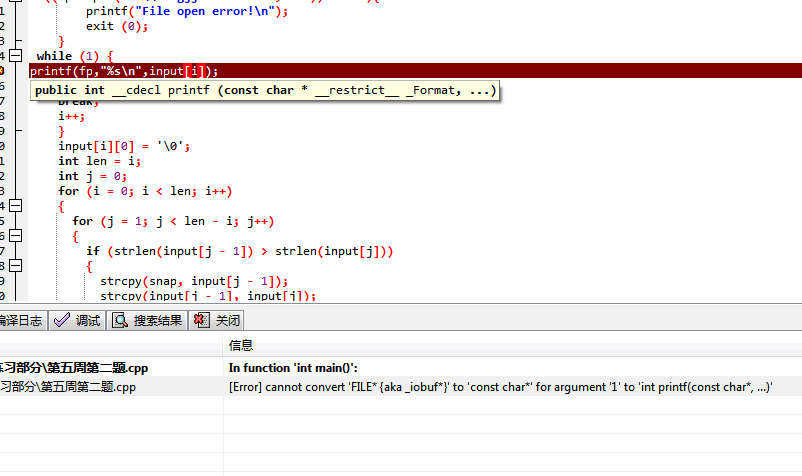The image size is (802, 476).
Task: Open the 搜索结果 search results tab
Action: coord(147,321)
